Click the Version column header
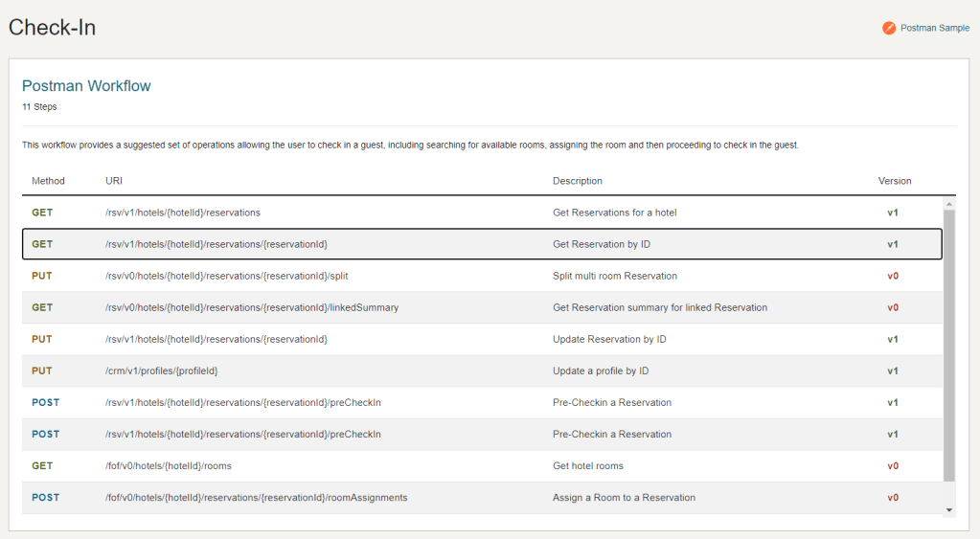This screenshot has width=980, height=539. (895, 181)
